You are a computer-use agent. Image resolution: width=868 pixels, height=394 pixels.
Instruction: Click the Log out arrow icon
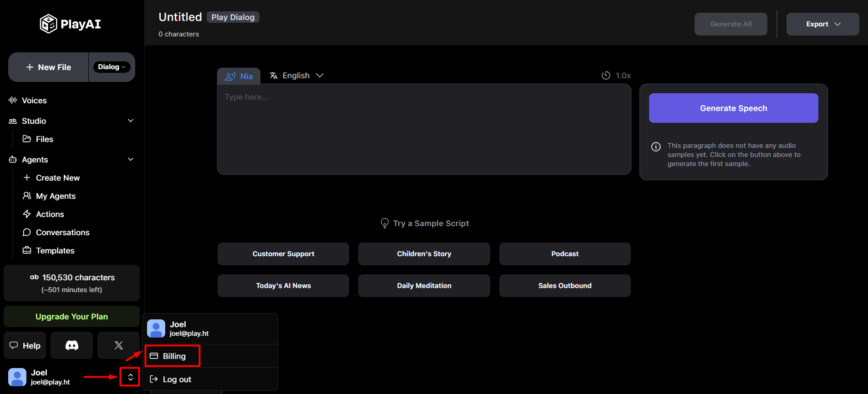[x=154, y=379]
